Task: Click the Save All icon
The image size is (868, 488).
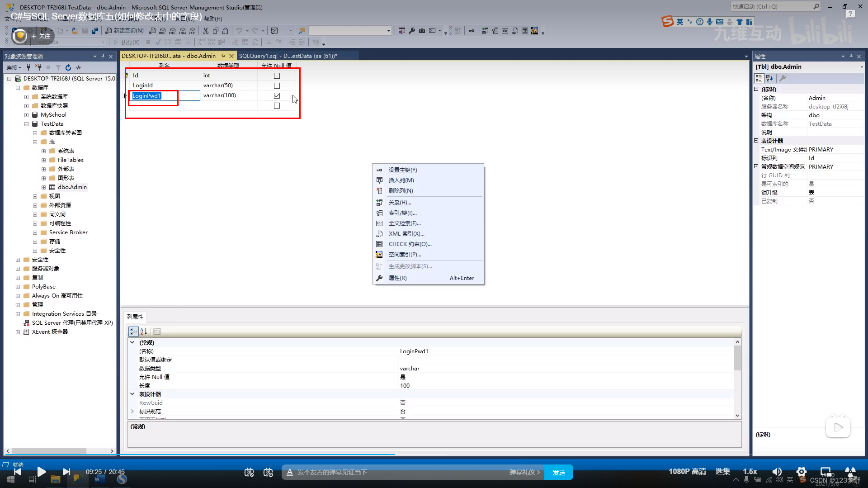Action: click(x=95, y=31)
